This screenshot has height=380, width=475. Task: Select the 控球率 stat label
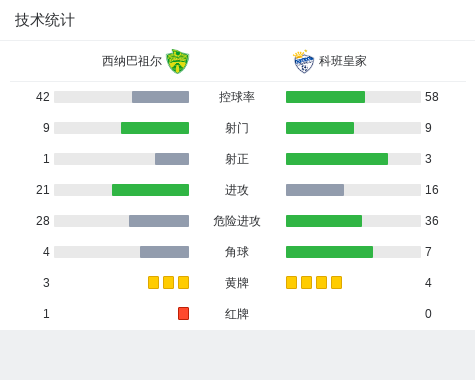237,97
